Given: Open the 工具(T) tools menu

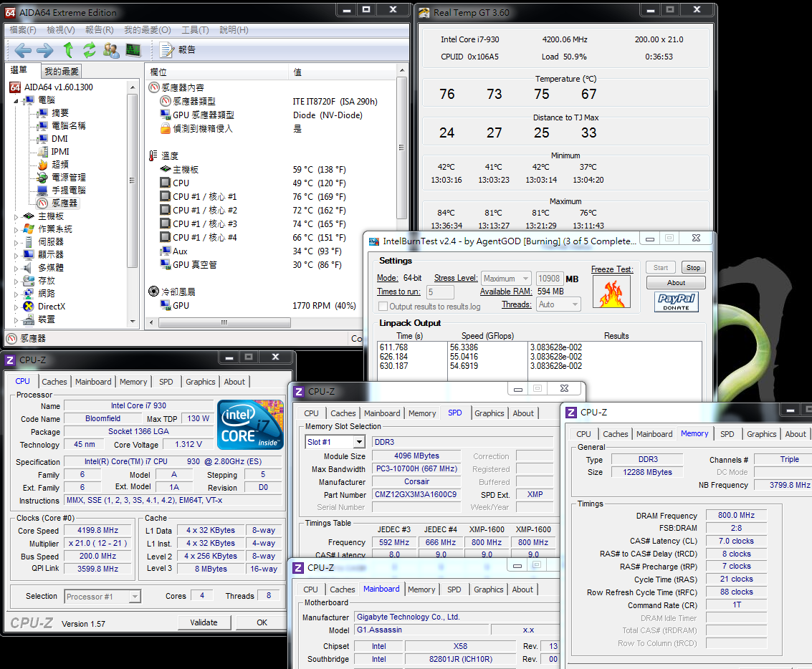Looking at the screenshot, I should coord(194,30).
